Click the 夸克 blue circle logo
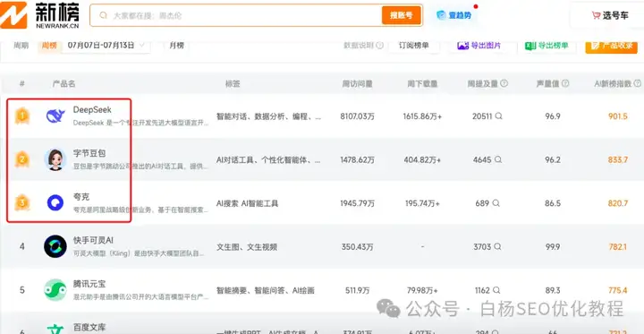This screenshot has width=644, height=334. [x=55, y=203]
